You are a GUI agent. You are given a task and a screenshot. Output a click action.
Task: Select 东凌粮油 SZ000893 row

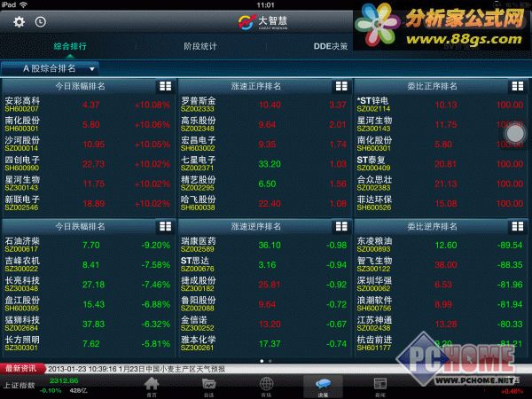(x=440, y=245)
